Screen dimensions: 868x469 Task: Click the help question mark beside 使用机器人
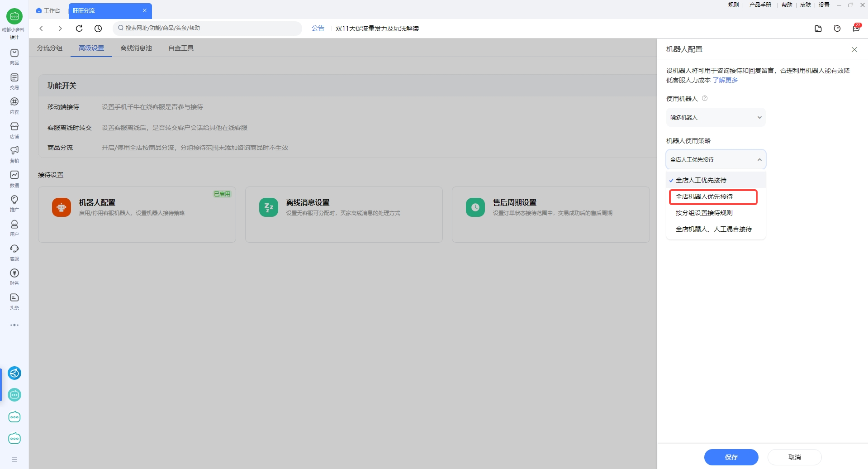705,98
